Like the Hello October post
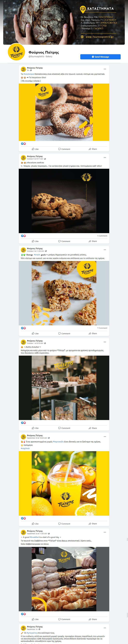 [x=35, y=428]
